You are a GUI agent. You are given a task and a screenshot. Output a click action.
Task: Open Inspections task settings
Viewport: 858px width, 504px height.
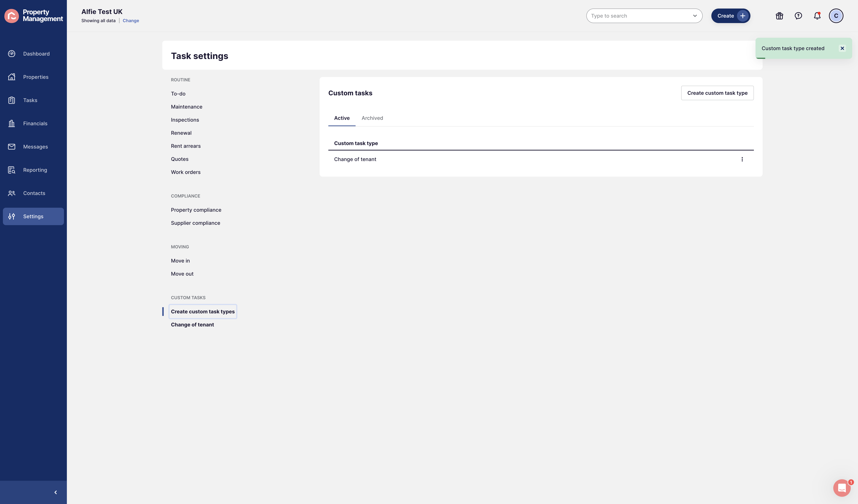pos(185,120)
